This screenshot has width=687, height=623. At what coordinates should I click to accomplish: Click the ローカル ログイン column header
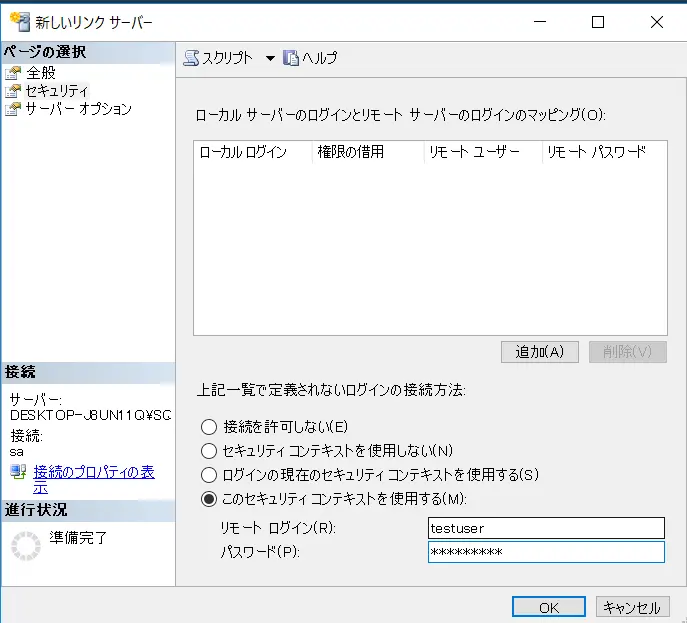pyautogui.click(x=253, y=152)
